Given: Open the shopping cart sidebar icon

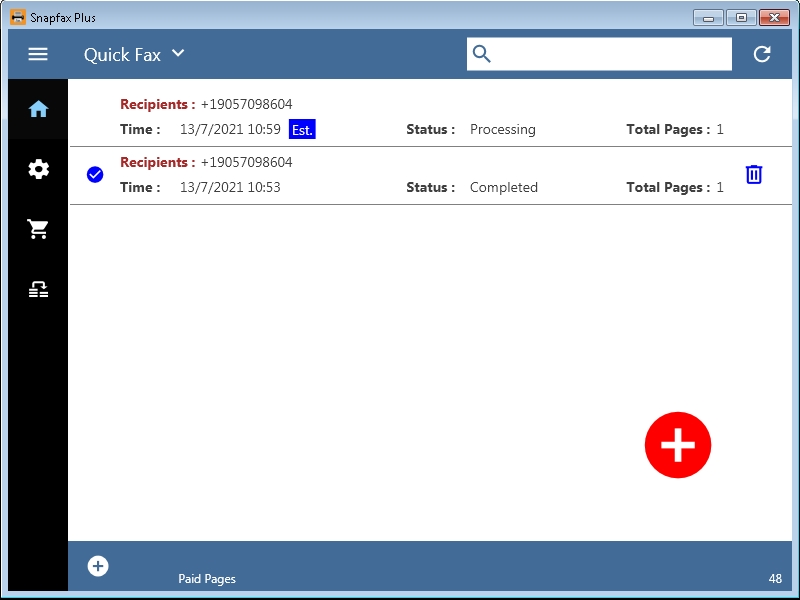Looking at the screenshot, I should tap(38, 229).
